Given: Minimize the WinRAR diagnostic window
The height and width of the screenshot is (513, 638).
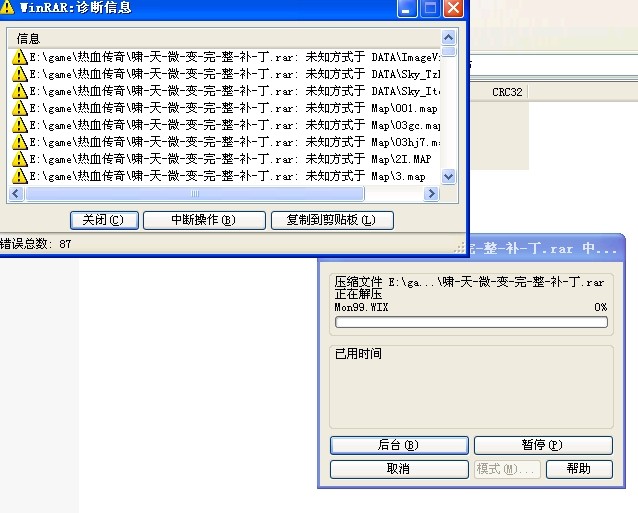Looking at the screenshot, I should pos(407,8).
